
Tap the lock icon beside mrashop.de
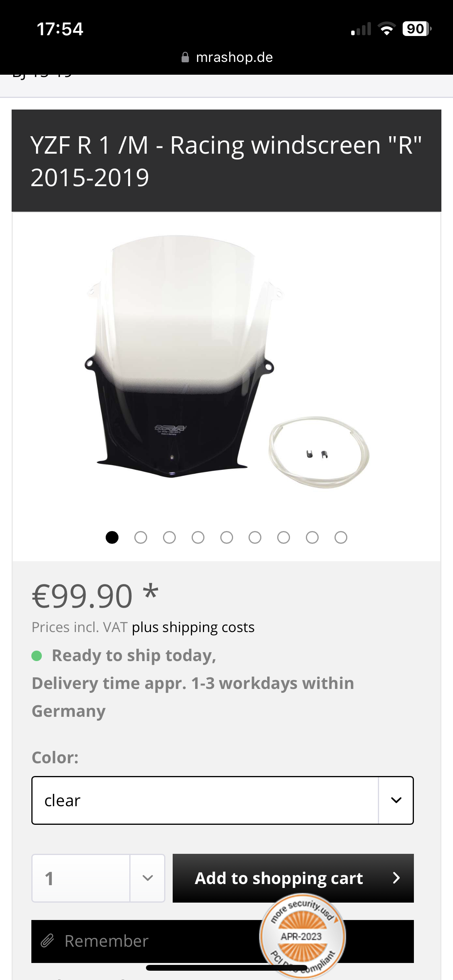[185, 57]
